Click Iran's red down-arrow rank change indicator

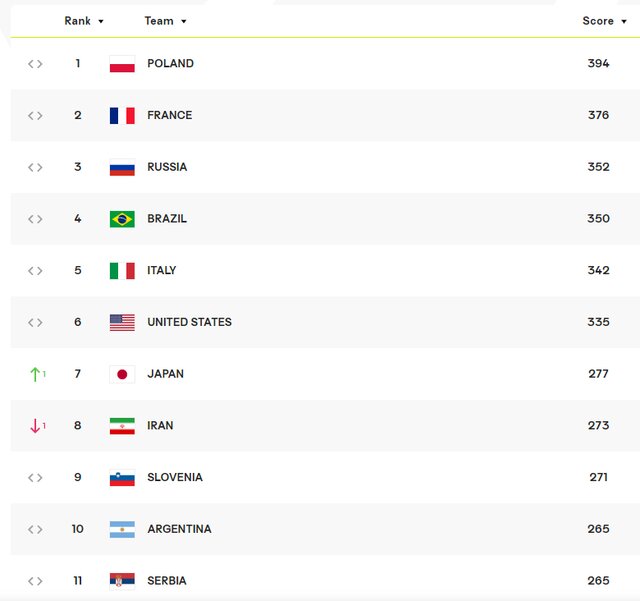(x=37, y=426)
